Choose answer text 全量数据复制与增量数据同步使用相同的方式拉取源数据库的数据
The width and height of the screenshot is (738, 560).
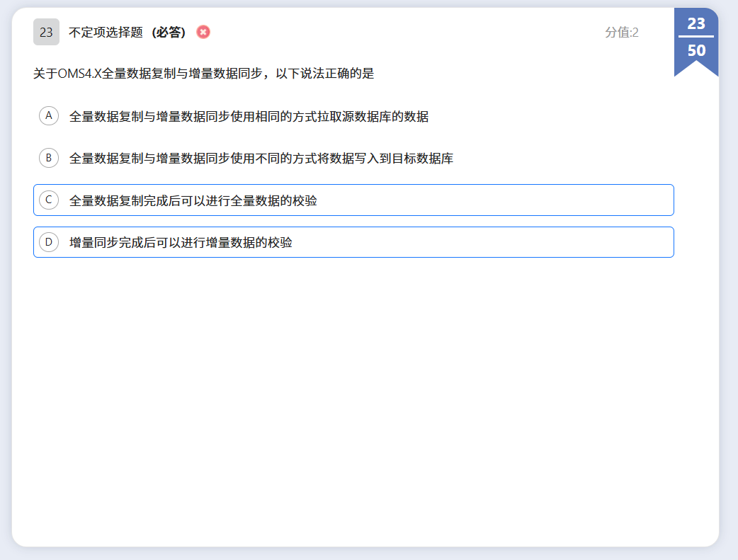pos(249,117)
